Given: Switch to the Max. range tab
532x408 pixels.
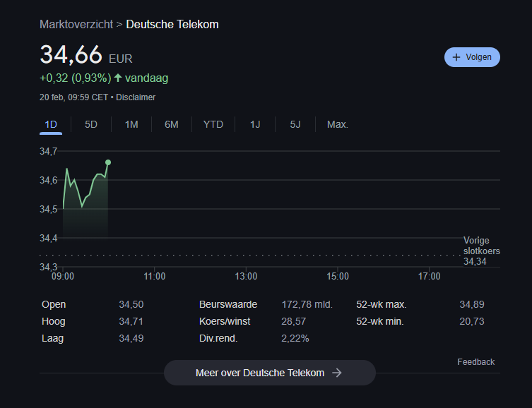Looking at the screenshot, I should coord(338,125).
